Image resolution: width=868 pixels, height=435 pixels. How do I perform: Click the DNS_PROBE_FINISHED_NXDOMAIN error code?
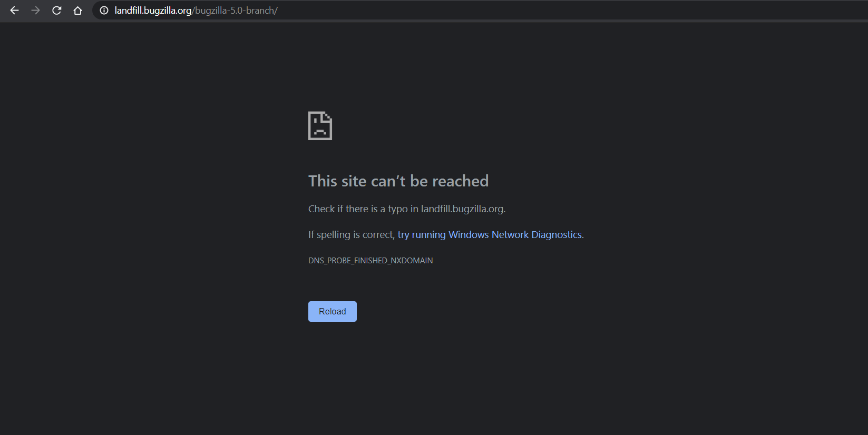click(x=370, y=261)
